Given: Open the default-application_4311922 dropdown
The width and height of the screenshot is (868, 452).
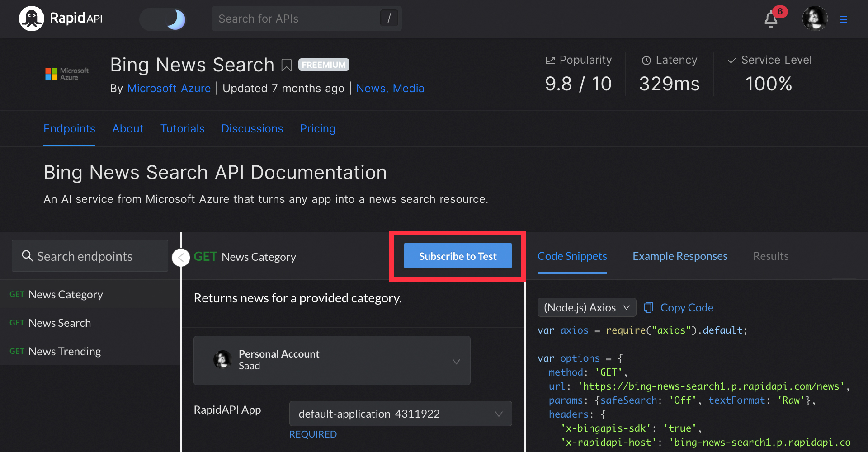Looking at the screenshot, I should point(401,414).
